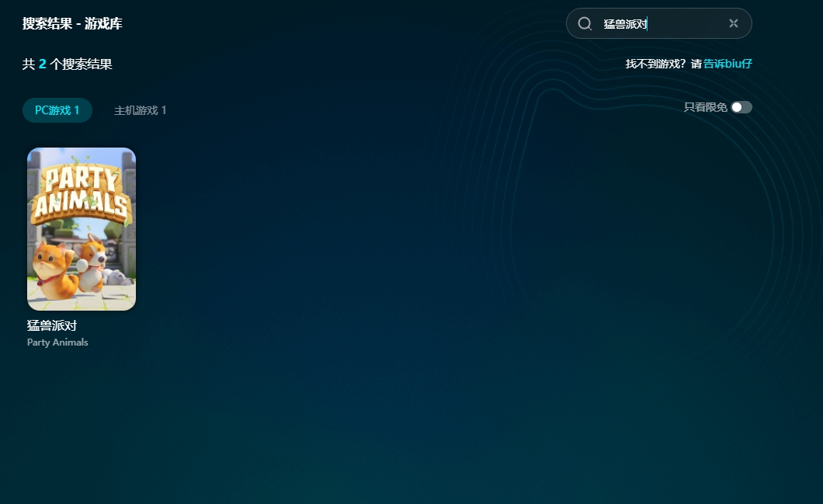Click the count 1 in the PC游戏 tab
Screen dimensions: 823x504
77,110
